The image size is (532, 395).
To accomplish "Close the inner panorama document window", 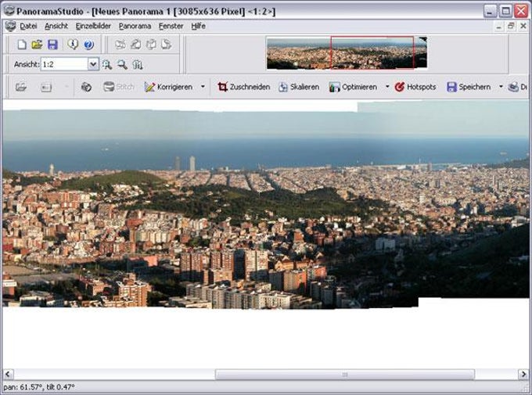I will 523,26.
